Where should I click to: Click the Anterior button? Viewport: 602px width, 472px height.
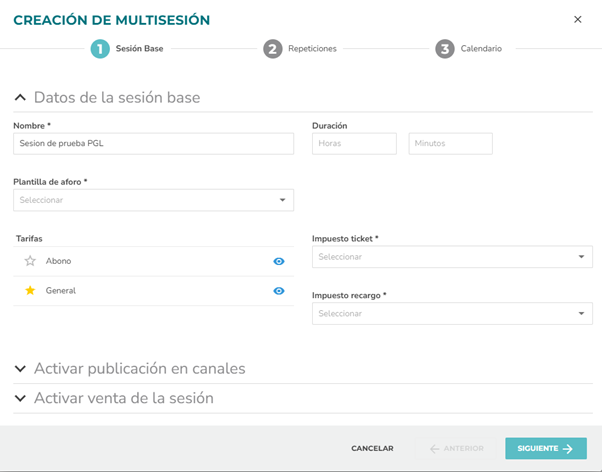click(x=456, y=449)
